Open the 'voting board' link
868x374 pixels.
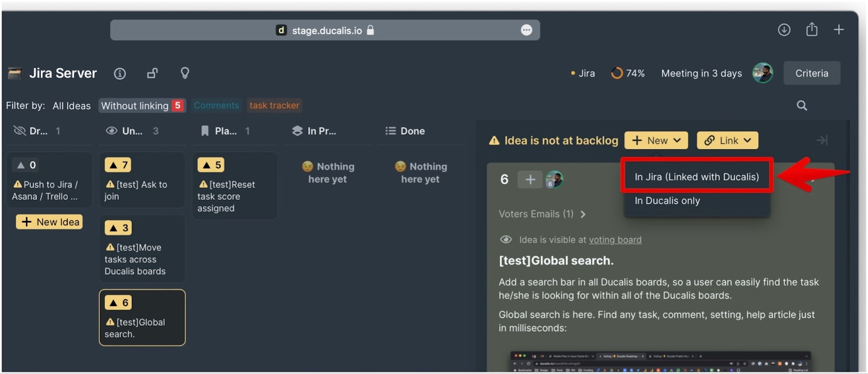[x=615, y=240]
